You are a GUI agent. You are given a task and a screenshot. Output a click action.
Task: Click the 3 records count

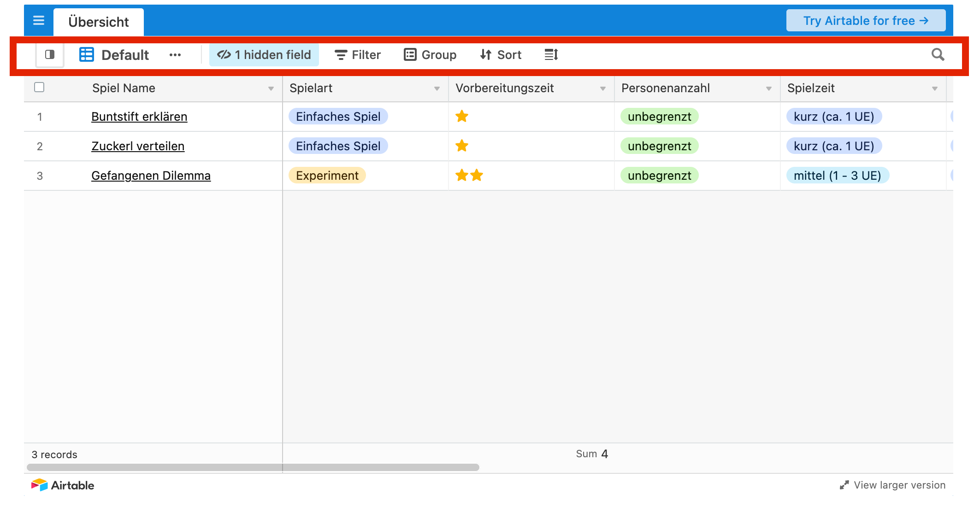(x=54, y=454)
